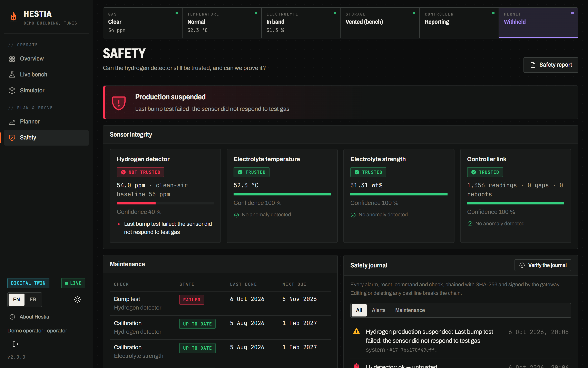Click the About Hestia info icon
The width and height of the screenshot is (588, 368).
[x=12, y=317]
